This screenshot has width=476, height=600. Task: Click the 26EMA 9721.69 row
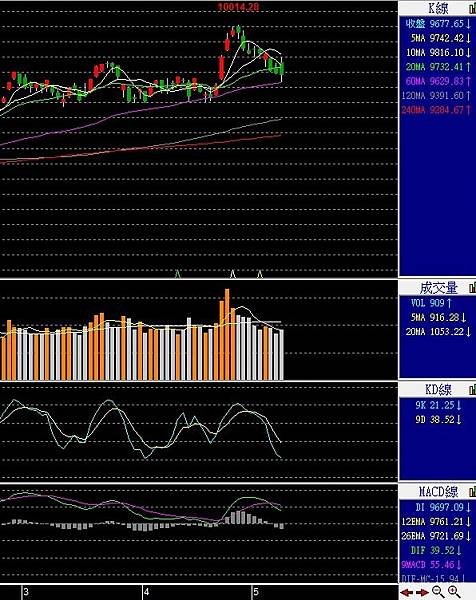(x=436, y=536)
